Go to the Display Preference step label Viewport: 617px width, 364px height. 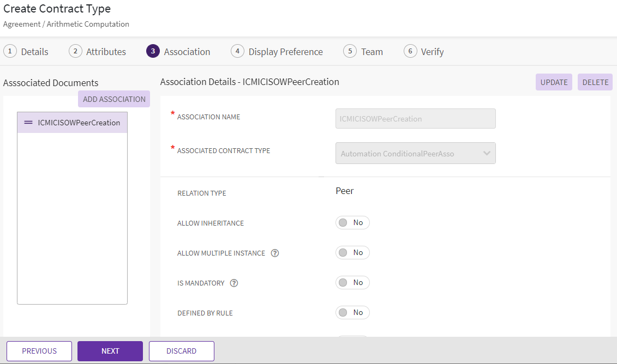tap(285, 52)
